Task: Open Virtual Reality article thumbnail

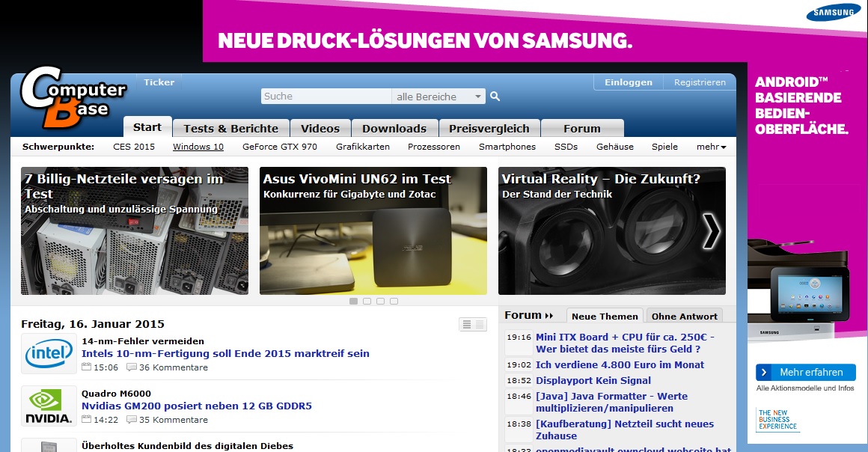Action: coord(611,231)
